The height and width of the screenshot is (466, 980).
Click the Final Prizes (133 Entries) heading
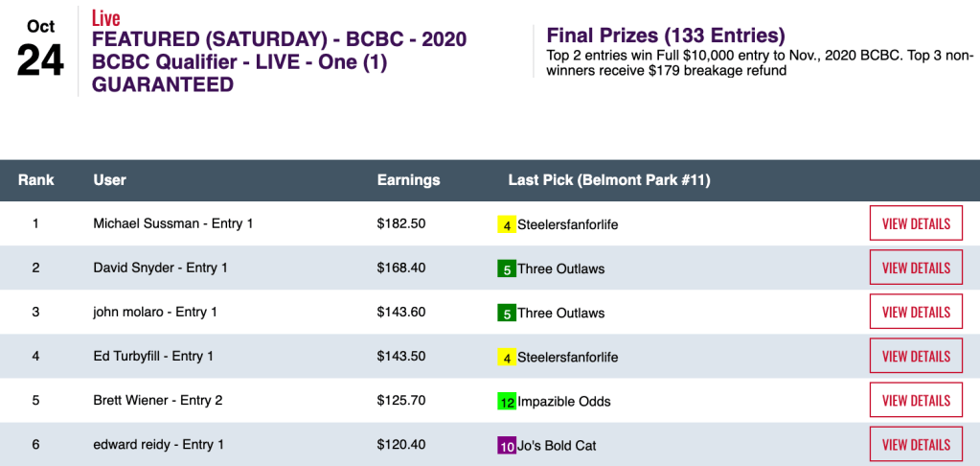pos(665,35)
